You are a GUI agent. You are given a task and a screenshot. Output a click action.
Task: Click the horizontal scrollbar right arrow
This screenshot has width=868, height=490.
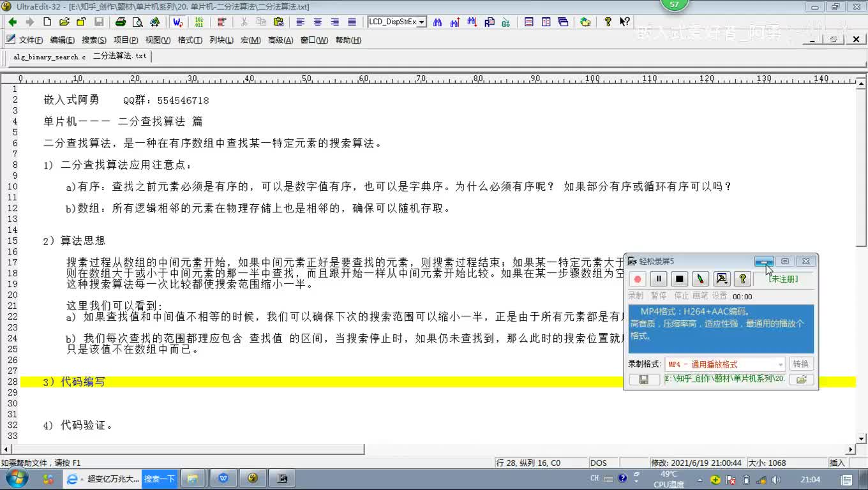point(851,449)
